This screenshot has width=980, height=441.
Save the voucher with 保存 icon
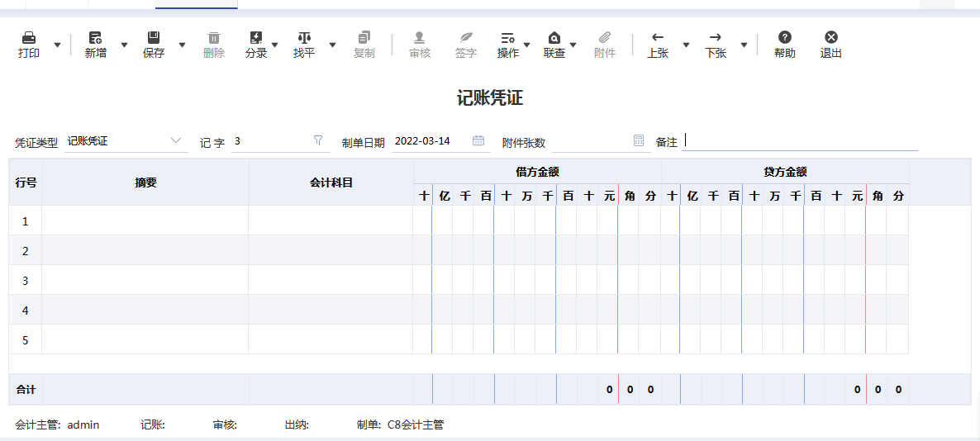(154, 38)
